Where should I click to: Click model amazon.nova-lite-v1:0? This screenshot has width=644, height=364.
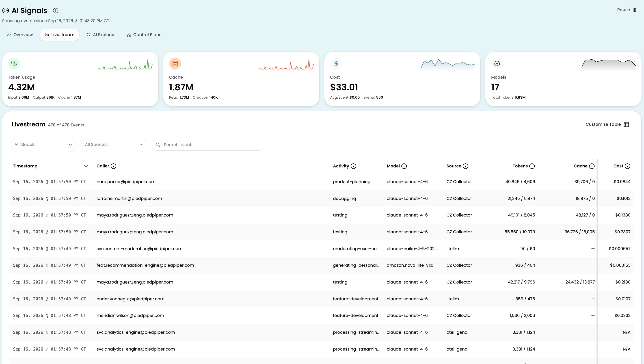tap(410, 265)
